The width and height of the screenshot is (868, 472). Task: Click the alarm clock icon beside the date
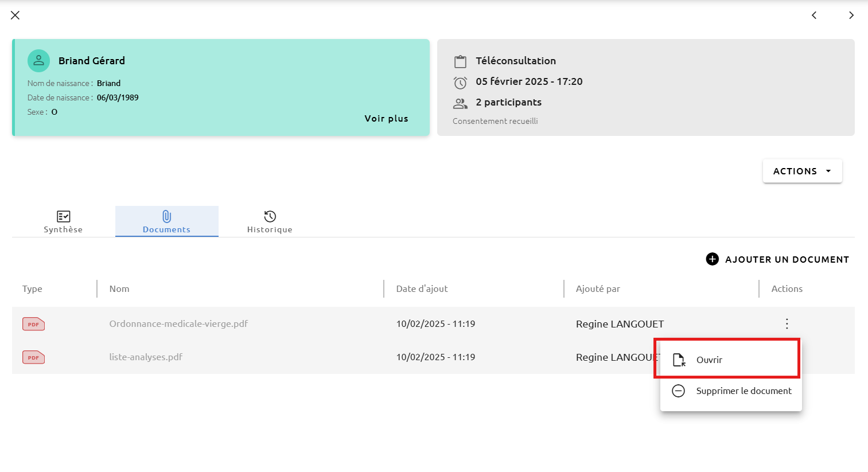click(460, 83)
